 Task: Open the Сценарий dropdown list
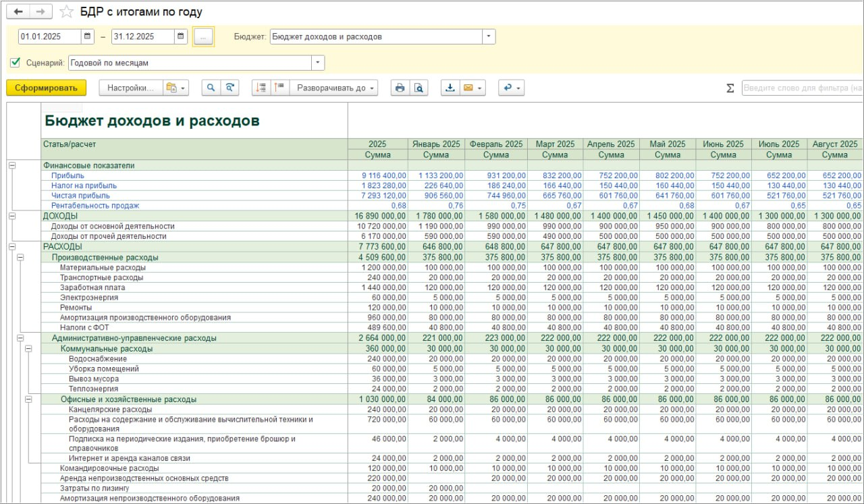318,63
